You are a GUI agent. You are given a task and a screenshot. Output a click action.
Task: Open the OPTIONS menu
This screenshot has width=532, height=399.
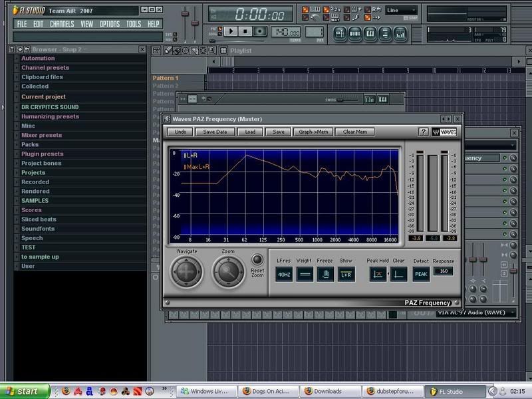tap(110, 24)
